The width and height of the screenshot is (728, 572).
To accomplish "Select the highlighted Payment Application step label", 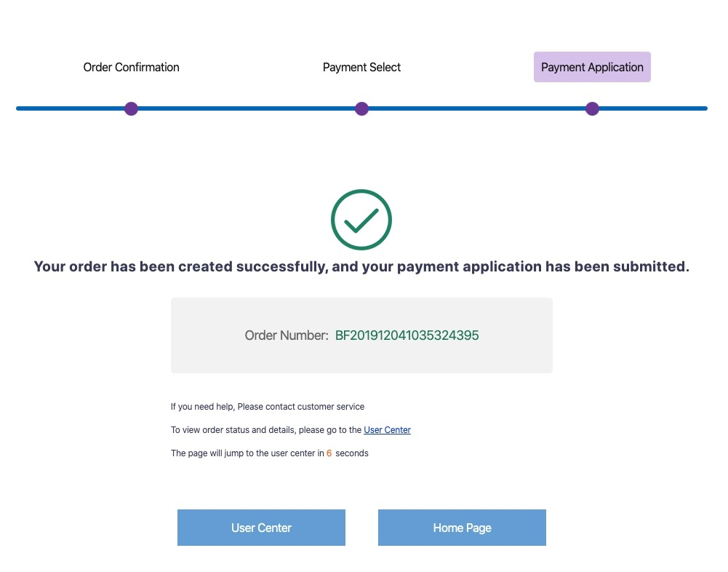I will point(592,67).
